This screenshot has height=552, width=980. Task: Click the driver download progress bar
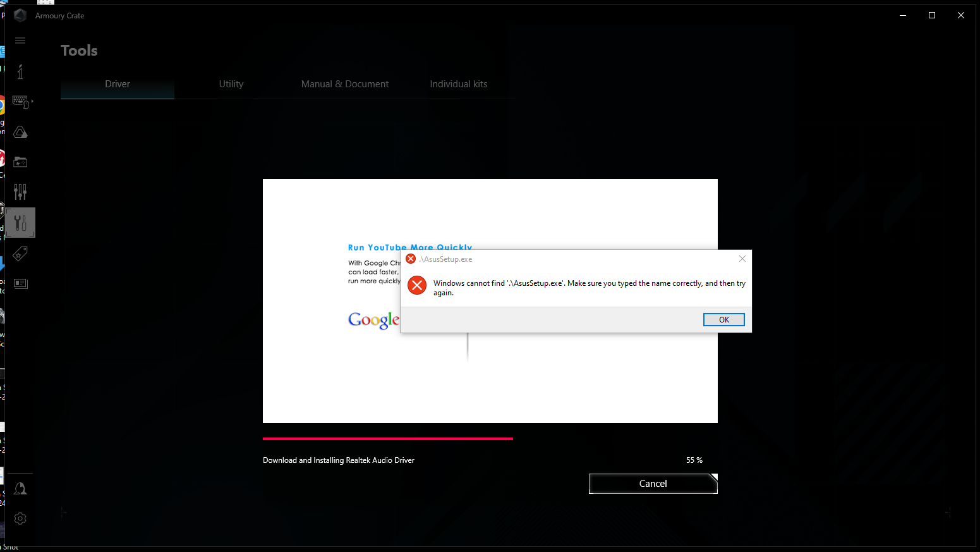click(387, 438)
